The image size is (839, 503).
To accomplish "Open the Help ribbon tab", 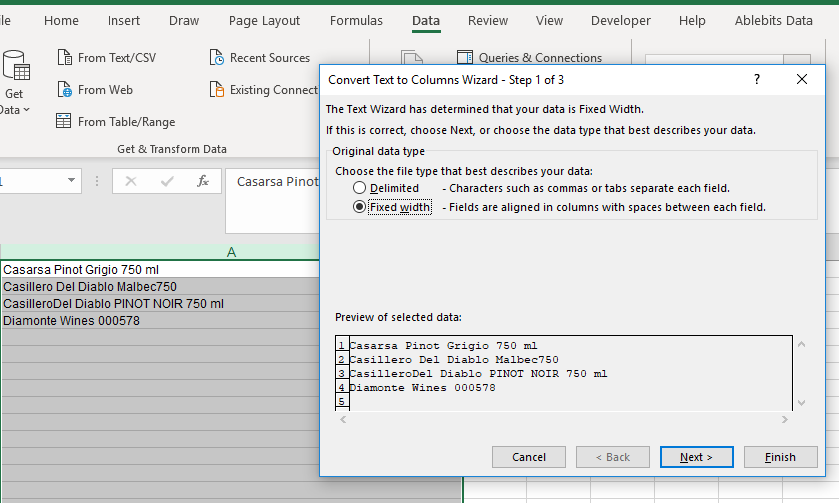I will [692, 20].
